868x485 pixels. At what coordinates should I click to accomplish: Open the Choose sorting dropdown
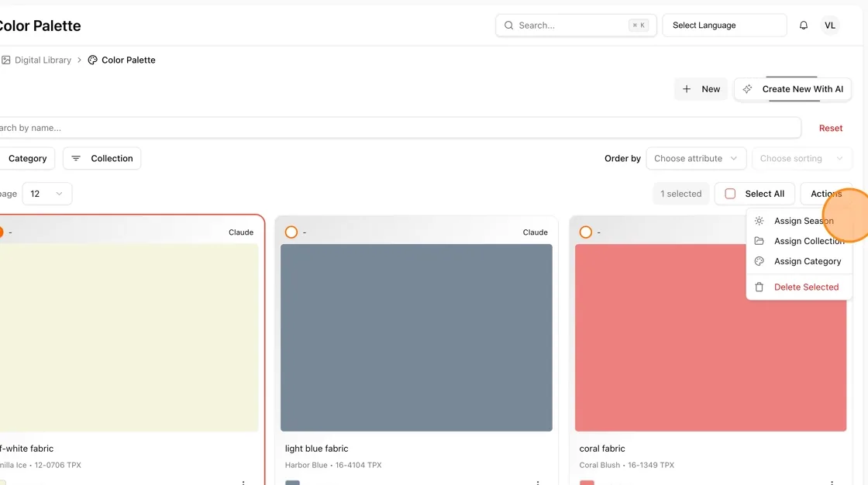click(801, 158)
